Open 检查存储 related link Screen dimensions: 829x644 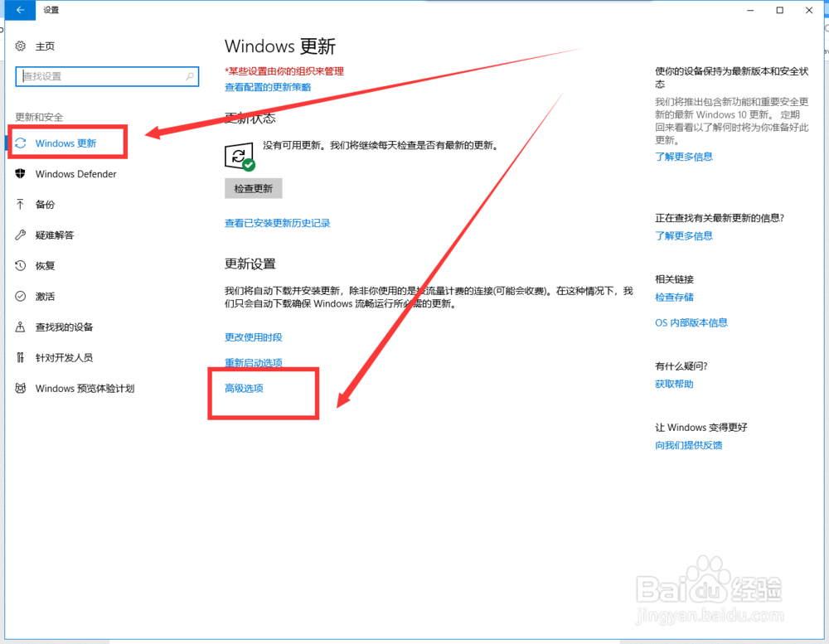pyautogui.click(x=674, y=298)
